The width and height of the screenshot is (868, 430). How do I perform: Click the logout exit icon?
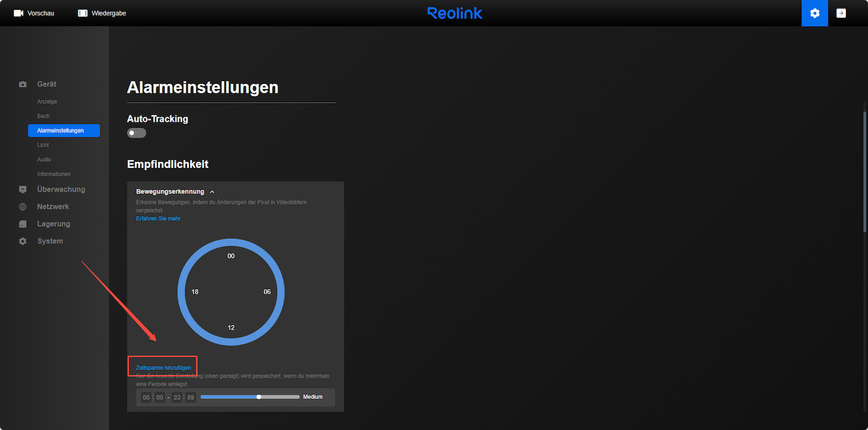[841, 13]
